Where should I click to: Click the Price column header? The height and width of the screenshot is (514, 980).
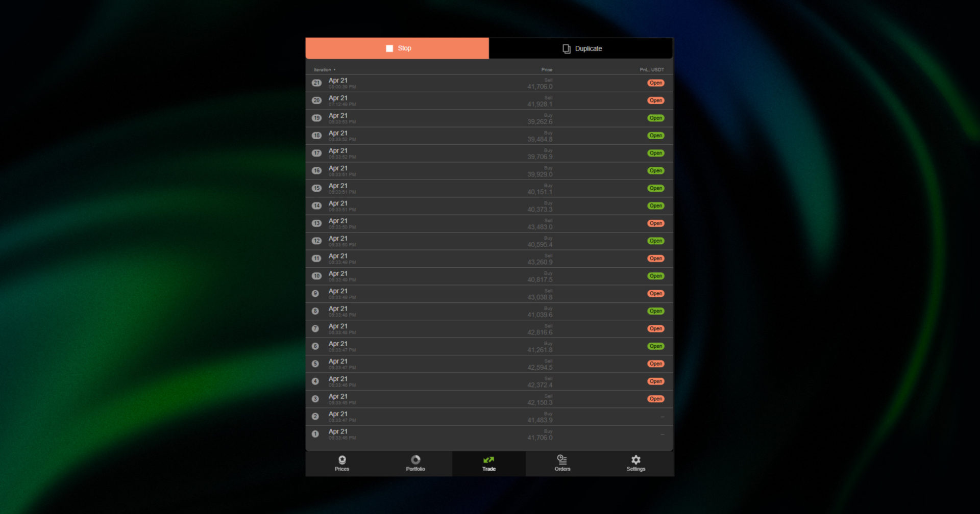pos(547,70)
